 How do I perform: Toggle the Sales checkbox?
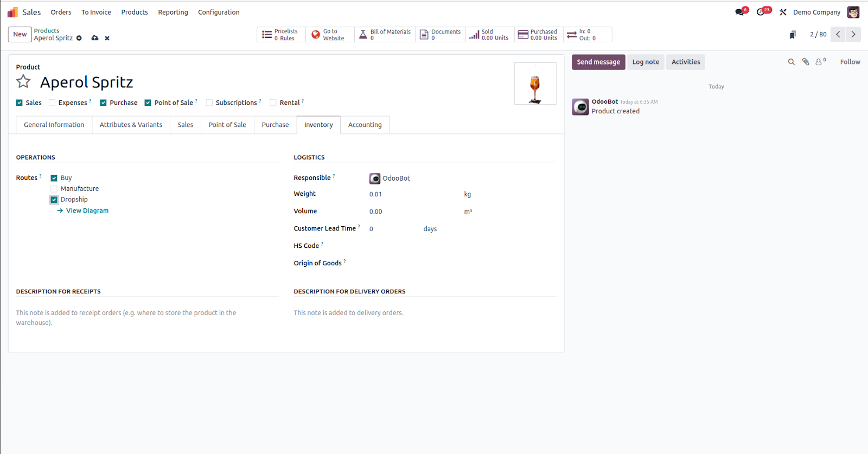pyautogui.click(x=20, y=103)
